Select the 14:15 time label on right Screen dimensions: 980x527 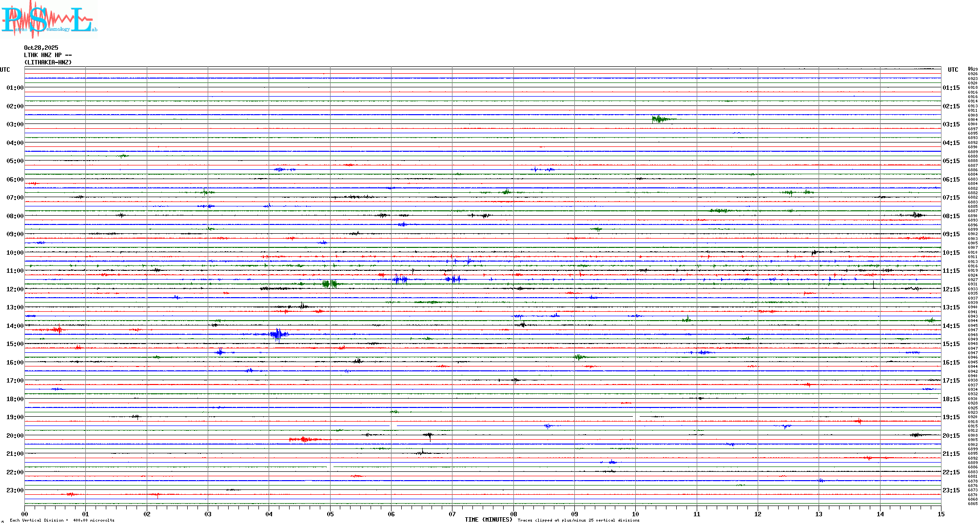pos(951,326)
